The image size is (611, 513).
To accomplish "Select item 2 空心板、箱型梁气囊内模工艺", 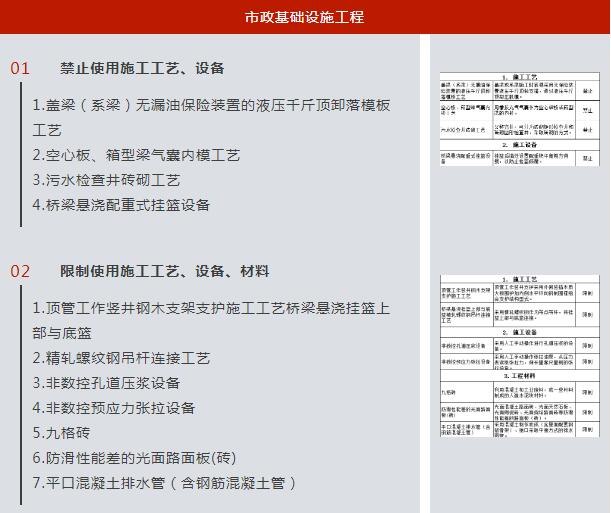I will [x=136, y=155].
